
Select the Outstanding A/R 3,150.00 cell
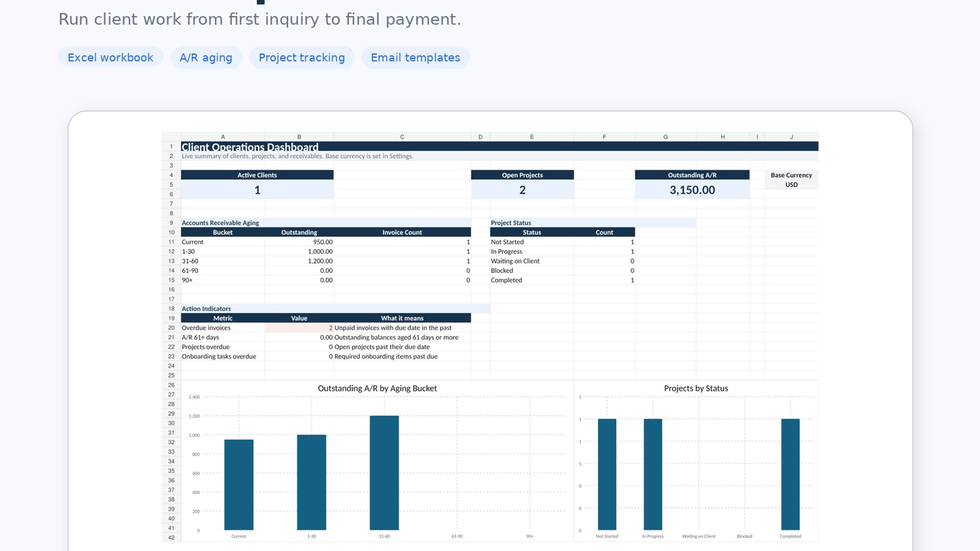(692, 189)
